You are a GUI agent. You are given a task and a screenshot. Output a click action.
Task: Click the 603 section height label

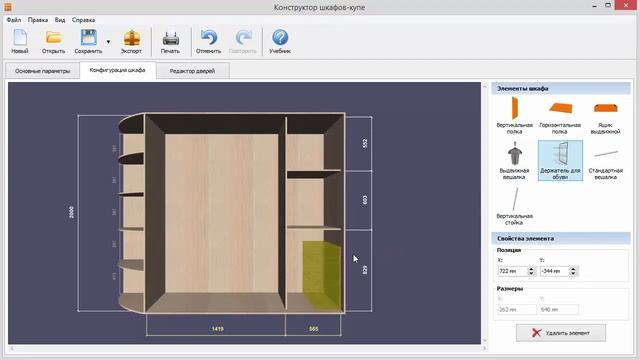[365, 200]
